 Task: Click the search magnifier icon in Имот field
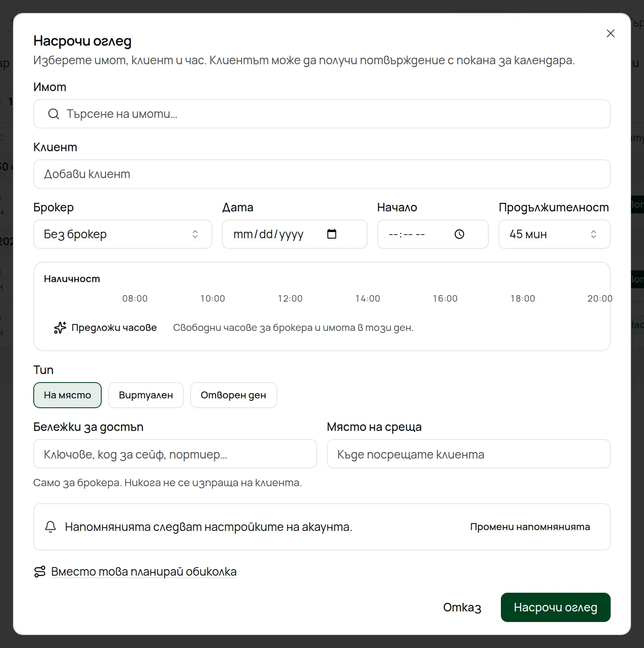click(x=54, y=114)
